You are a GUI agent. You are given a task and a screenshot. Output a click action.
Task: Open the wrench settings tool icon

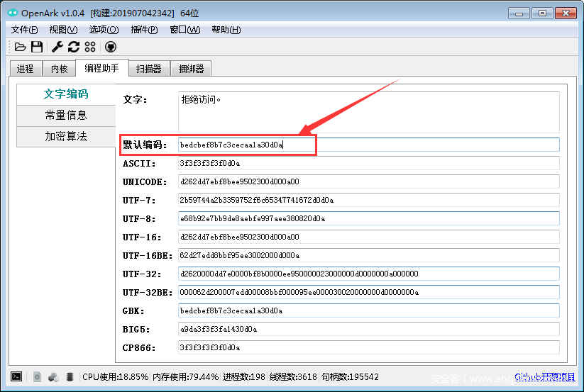coord(57,47)
